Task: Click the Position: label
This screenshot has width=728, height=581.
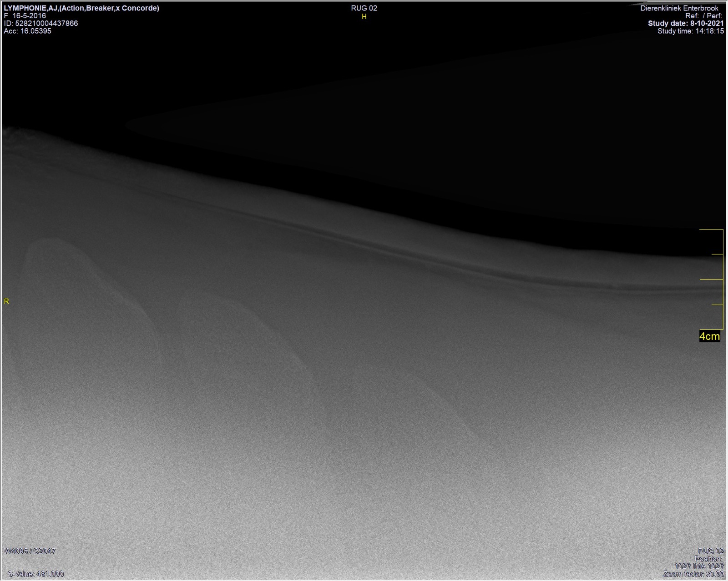Action: coord(708,559)
